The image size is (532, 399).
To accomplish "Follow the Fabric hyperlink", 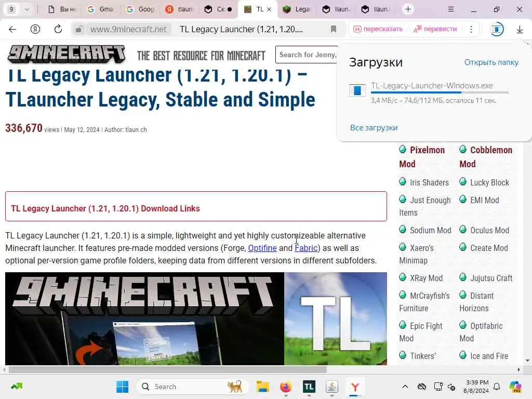I will 306,248.
